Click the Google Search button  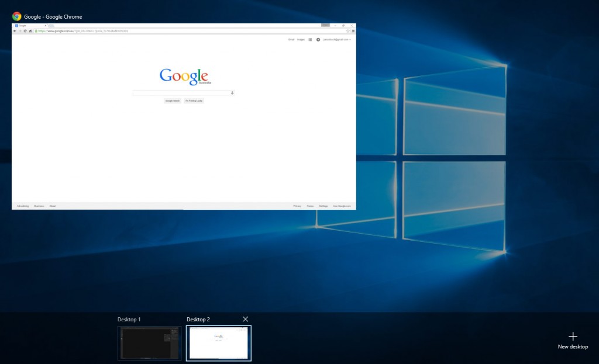(172, 100)
